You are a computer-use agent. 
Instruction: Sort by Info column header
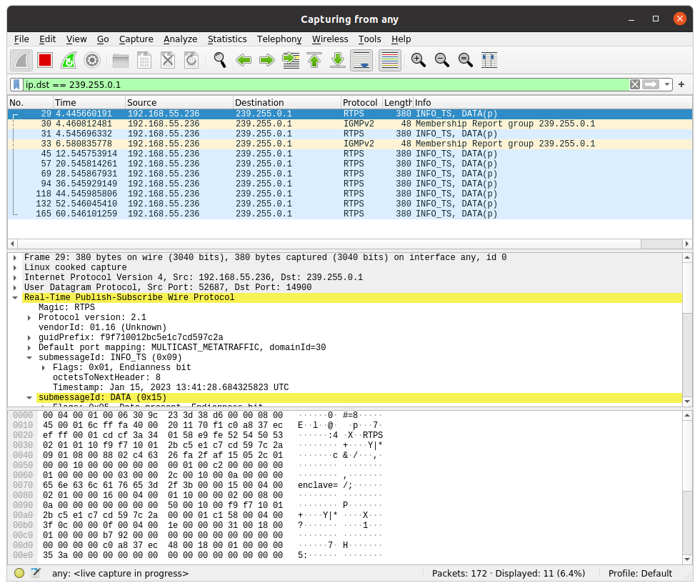[x=553, y=103]
